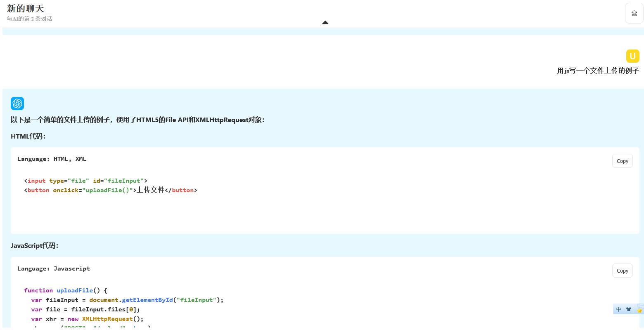Click the subtitle 与AI的第 2 条对话

pos(29,19)
